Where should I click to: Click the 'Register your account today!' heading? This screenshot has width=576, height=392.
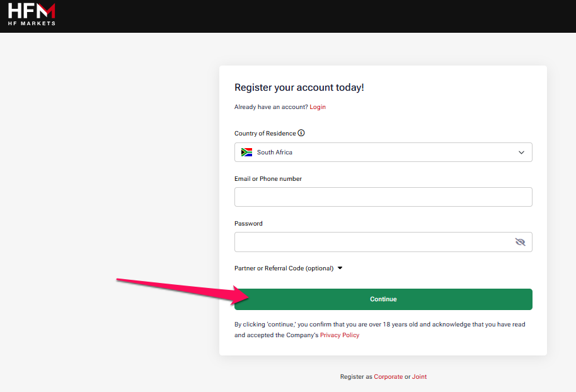299,88
